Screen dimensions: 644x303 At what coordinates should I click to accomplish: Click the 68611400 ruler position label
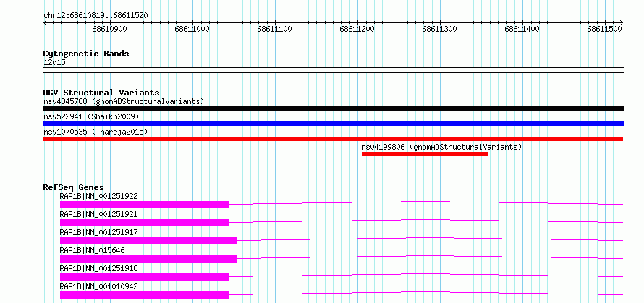pyautogui.click(x=522, y=29)
